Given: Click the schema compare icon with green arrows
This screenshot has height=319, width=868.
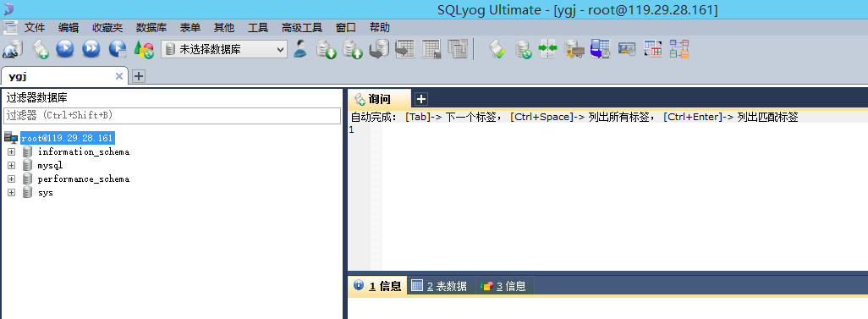Looking at the screenshot, I should coord(548,49).
